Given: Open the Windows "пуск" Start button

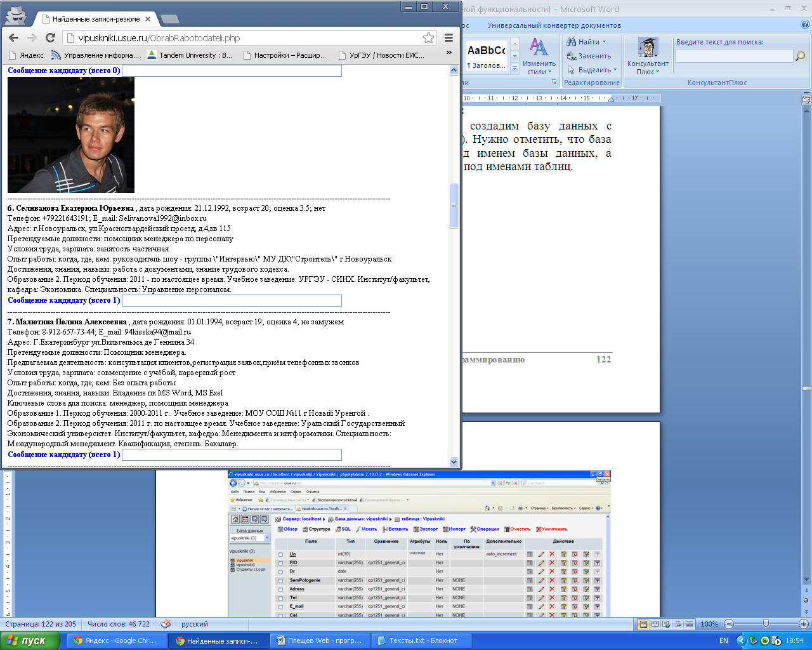Looking at the screenshot, I should coord(30,640).
